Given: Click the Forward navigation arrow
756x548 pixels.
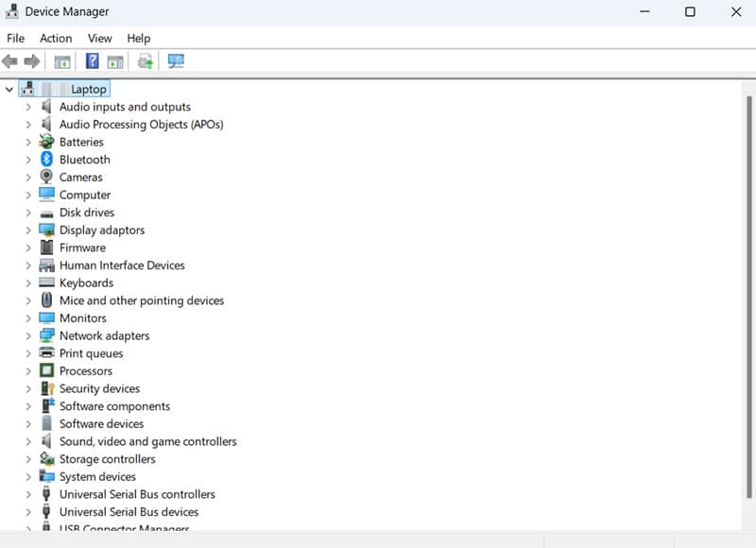Looking at the screenshot, I should pyautogui.click(x=31, y=60).
